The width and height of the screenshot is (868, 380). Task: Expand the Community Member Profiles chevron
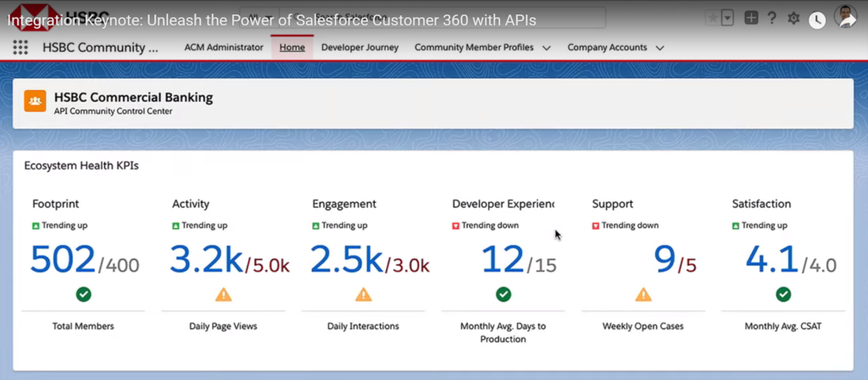547,48
